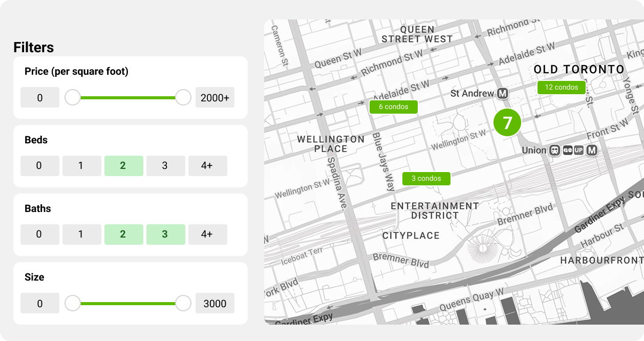The image size is (644, 341).
Task: Click the subway M icon at Union
Action: click(592, 151)
